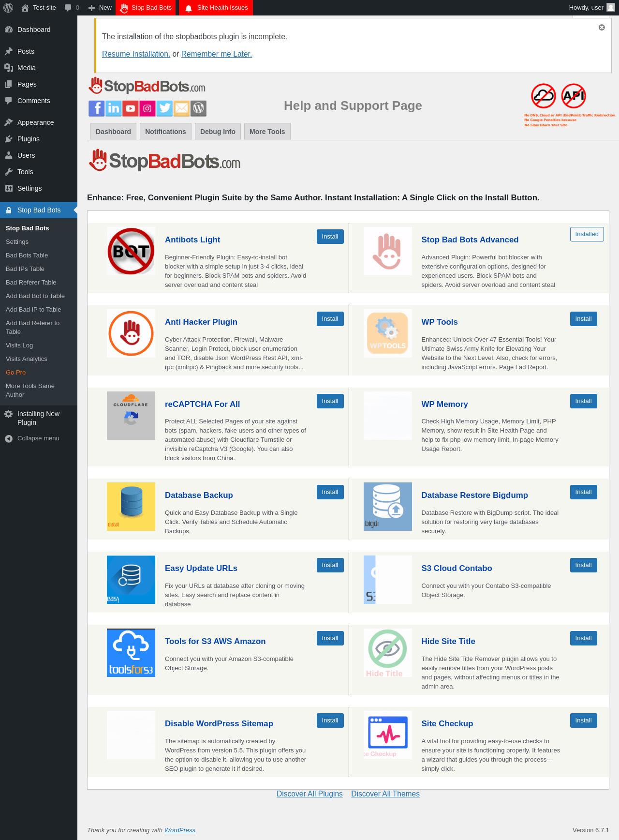Viewport: 619px width, 840px height.
Task: Click the reCAPTCHA For All Cloudflare logo
Action: tap(131, 416)
